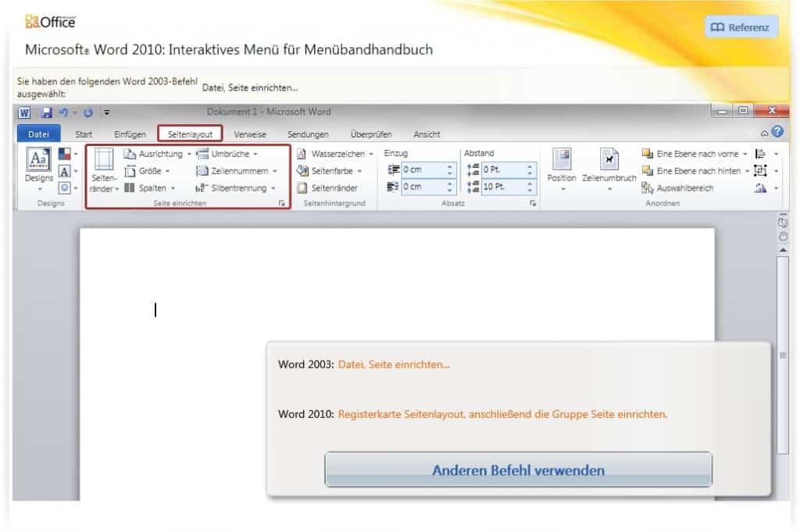Click the spacing after field showing 10 Pt.
Image resolution: width=800 pixels, height=532 pixels.
[503, 187]
